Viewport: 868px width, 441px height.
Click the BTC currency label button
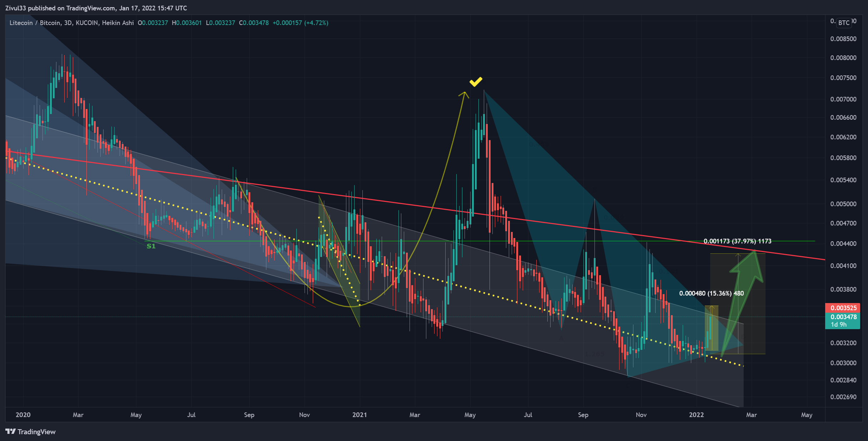(x=844, y=23)
